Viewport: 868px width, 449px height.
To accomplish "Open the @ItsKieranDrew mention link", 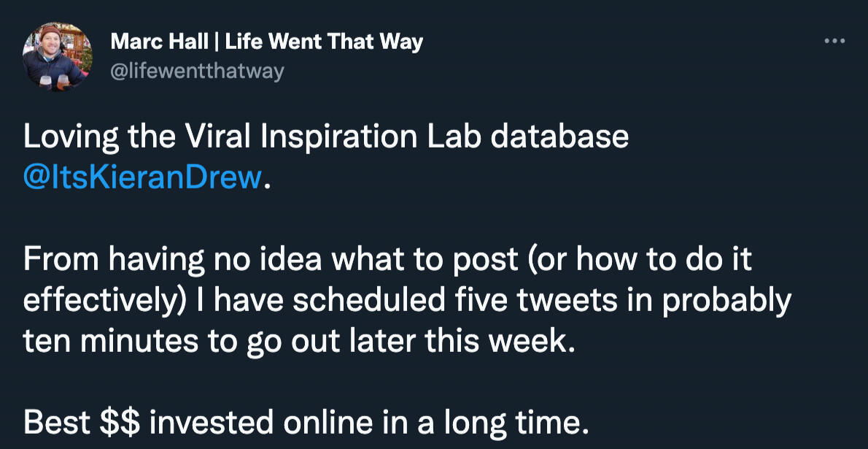I will (x=142, y=177).
